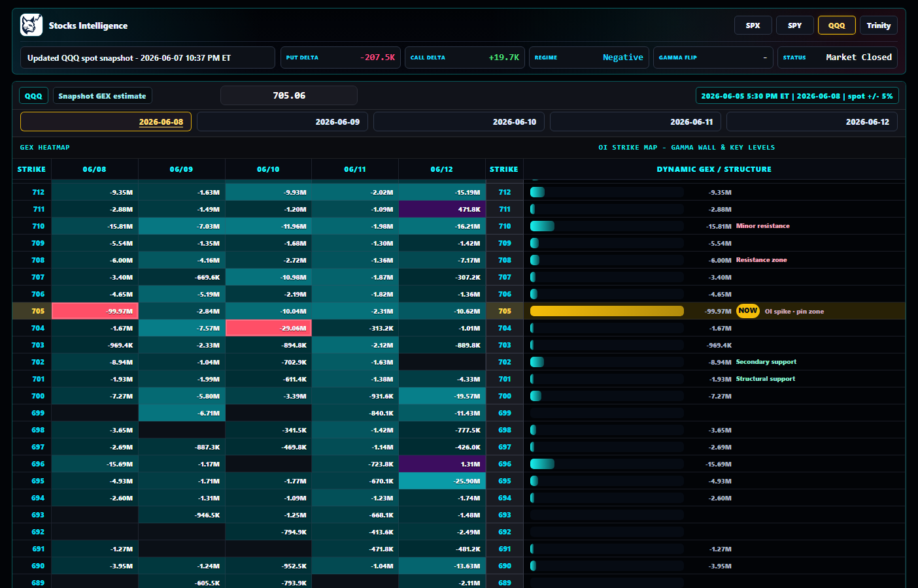Click the -29.06M red cell at strike 704
The height and width of the screenshot is (588, 918).
coord(269,328)
